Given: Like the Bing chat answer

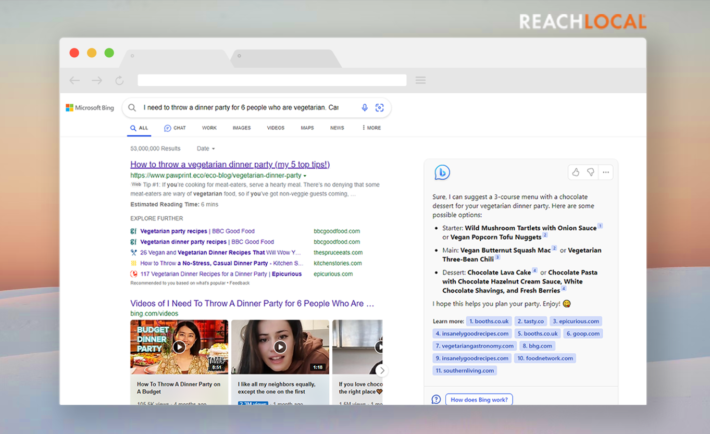Looking at the screenshot, I should point(576,172).
